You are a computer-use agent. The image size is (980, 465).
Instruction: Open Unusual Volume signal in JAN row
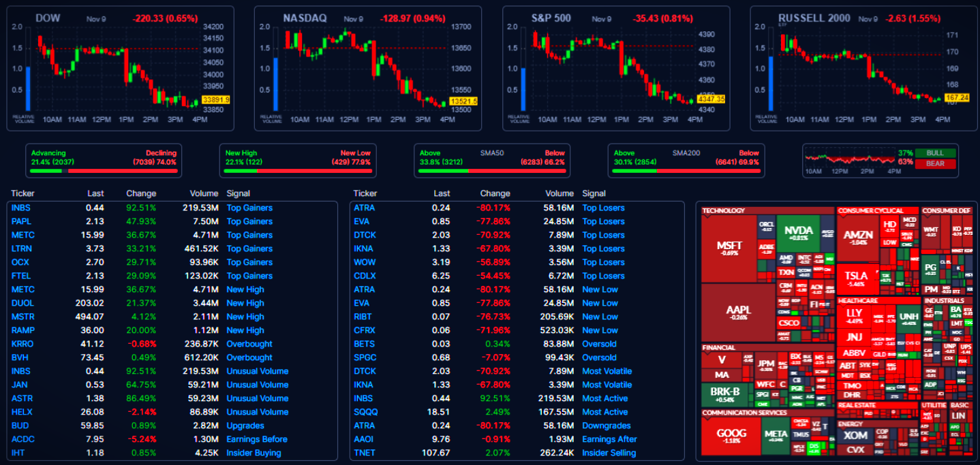coord(257,385)
